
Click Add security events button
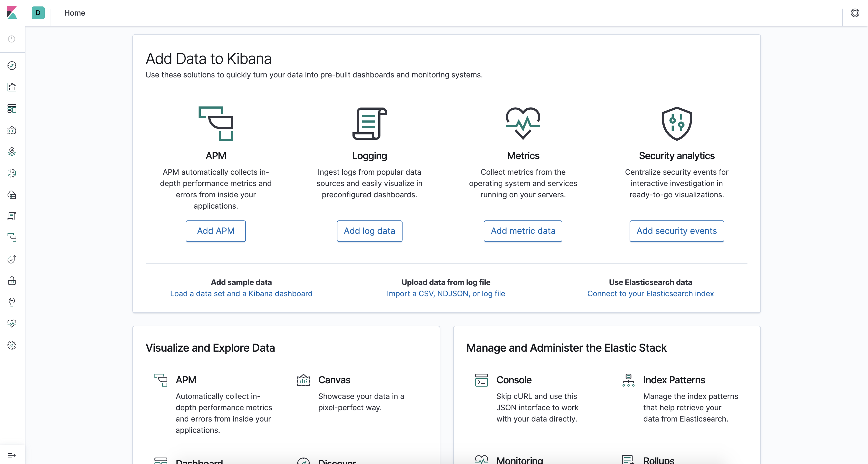(x=677, y=231)
